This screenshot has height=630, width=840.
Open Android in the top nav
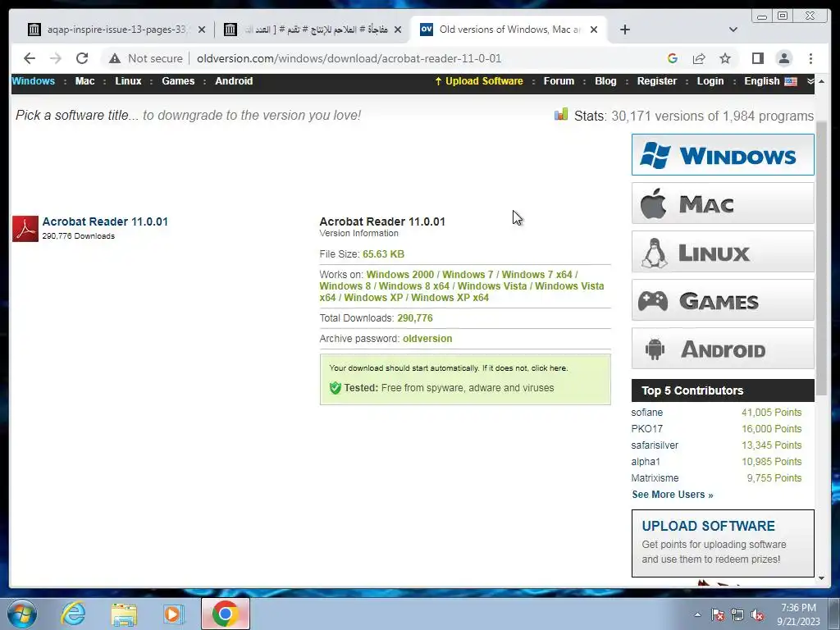[234, 81]
